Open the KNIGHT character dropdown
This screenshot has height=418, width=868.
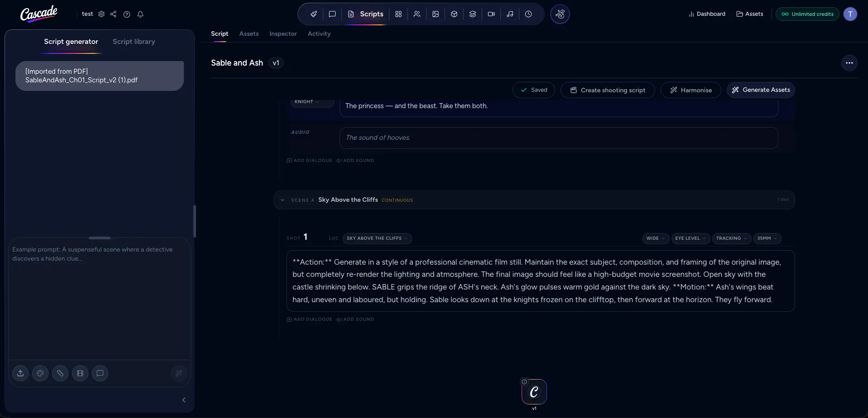(x=312, y=102)
